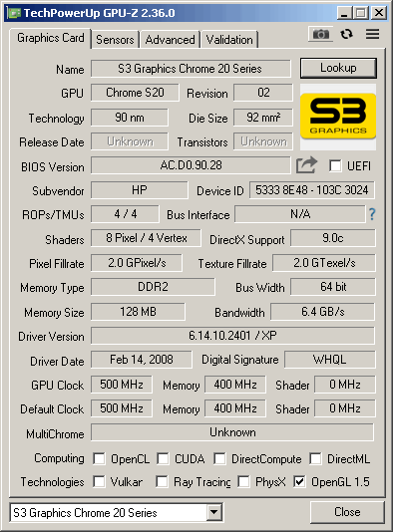Click the Driver Version field
Viewport: 393px width, 532px height.
(x=232, y=336)
